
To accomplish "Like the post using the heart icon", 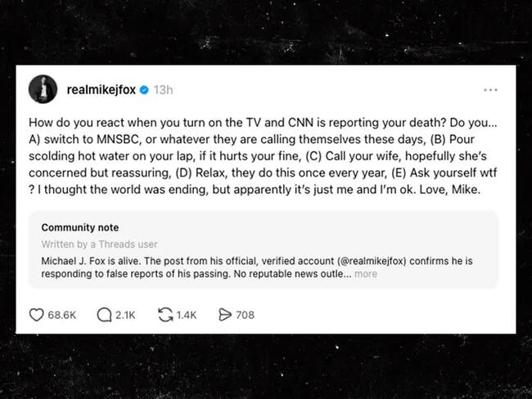I will point(36,315).
